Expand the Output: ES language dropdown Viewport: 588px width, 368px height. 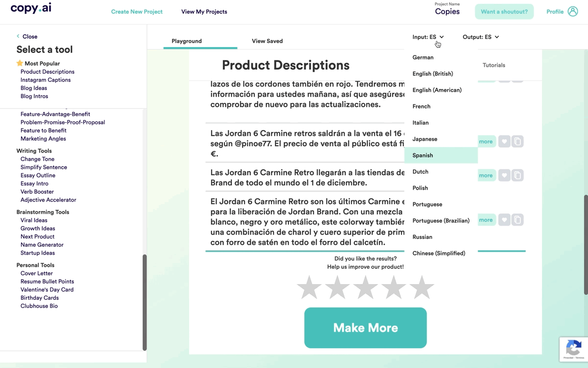click(481, 37)
